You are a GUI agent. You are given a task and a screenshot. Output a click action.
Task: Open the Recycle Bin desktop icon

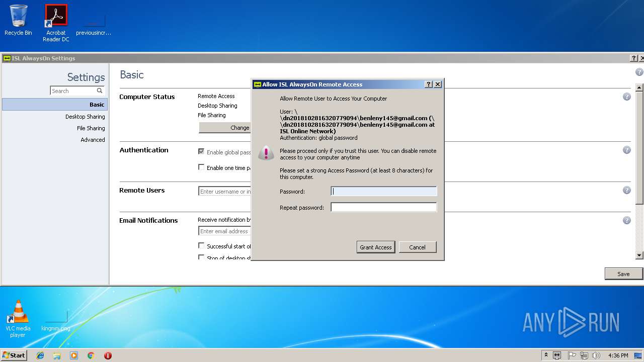[x=18, y=20]
